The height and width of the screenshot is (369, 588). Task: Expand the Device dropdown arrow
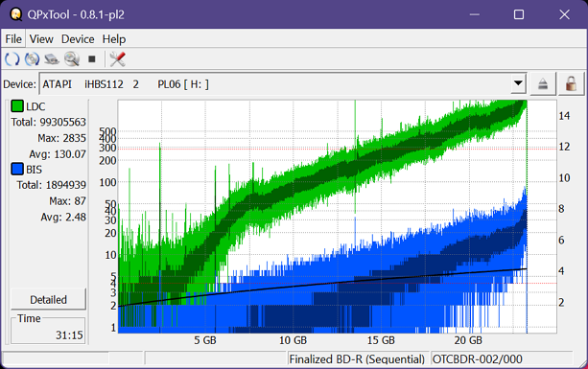click(518, 83)
